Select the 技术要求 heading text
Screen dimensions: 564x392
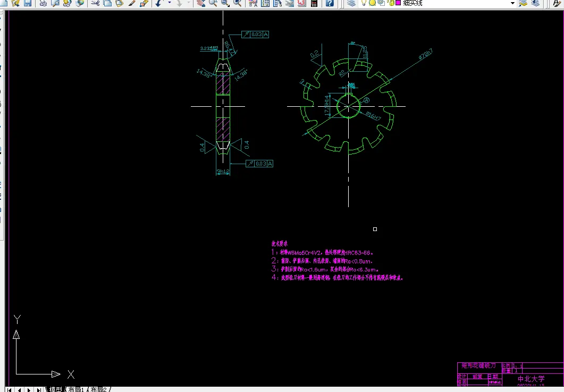[280, 244]
